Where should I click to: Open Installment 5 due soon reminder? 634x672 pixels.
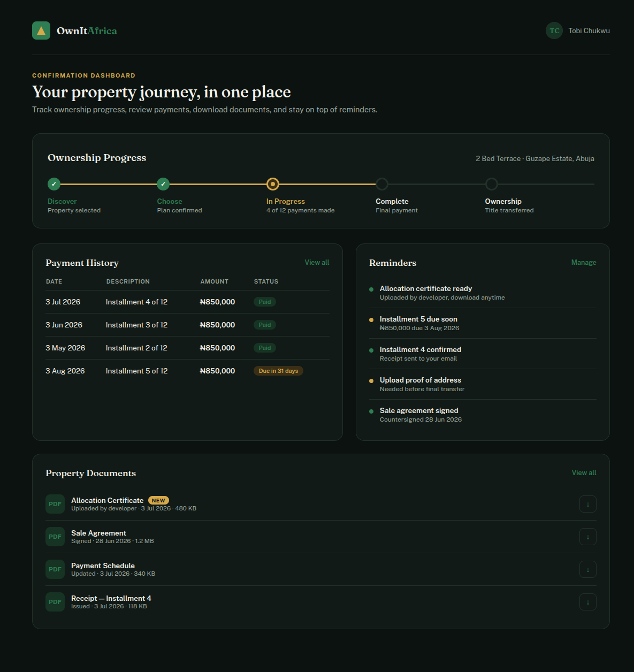(483, 323)
